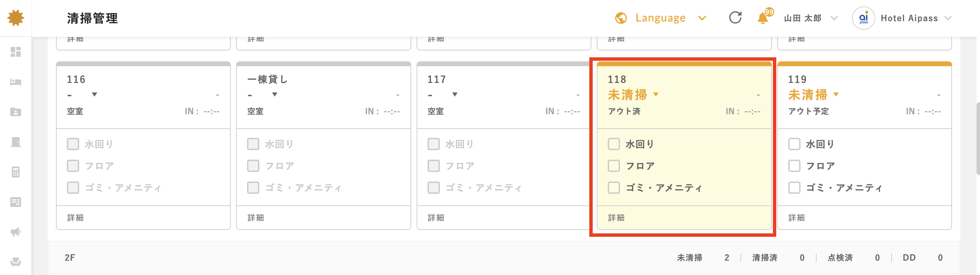Open the armchair sidebar icon
Image resolution: width=980 pixels, height=275 pixels.
point(16,262)
